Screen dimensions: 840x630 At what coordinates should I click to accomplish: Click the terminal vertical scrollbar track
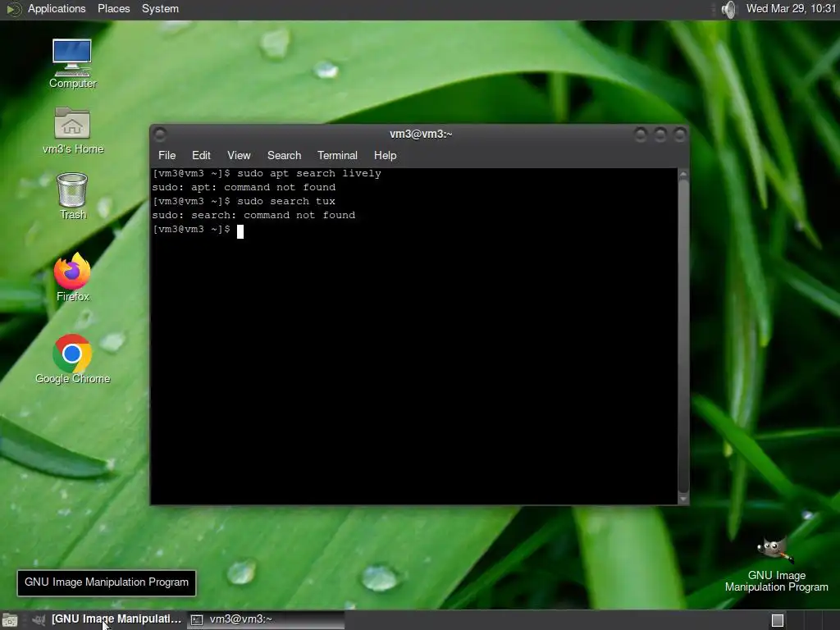click(683, 336)
